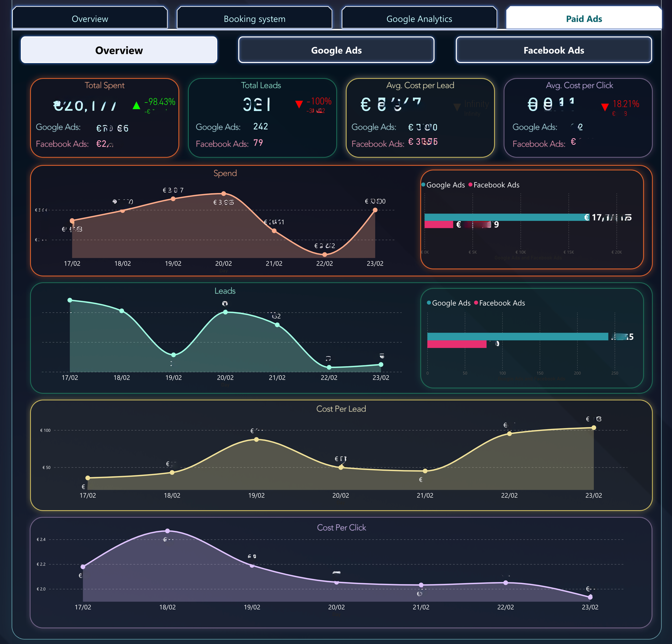Viewport: 672px width, 644px height.
Task: Open the Facebook Ads sub-page button
Action: [554, 50]
